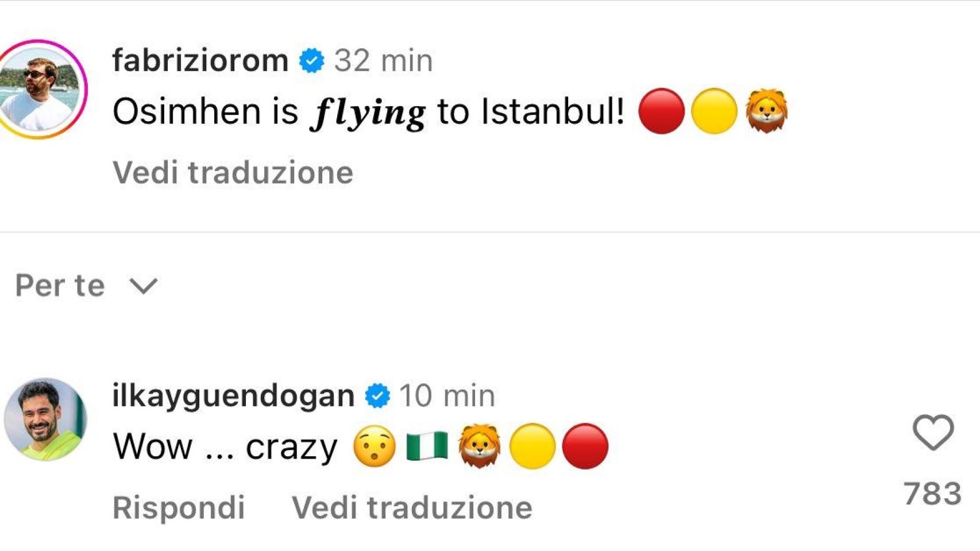Like ilkayguendogan's comment with the heart icon
Image resolution: width=980 pixels, height=551 pixels.
(933, 432)
